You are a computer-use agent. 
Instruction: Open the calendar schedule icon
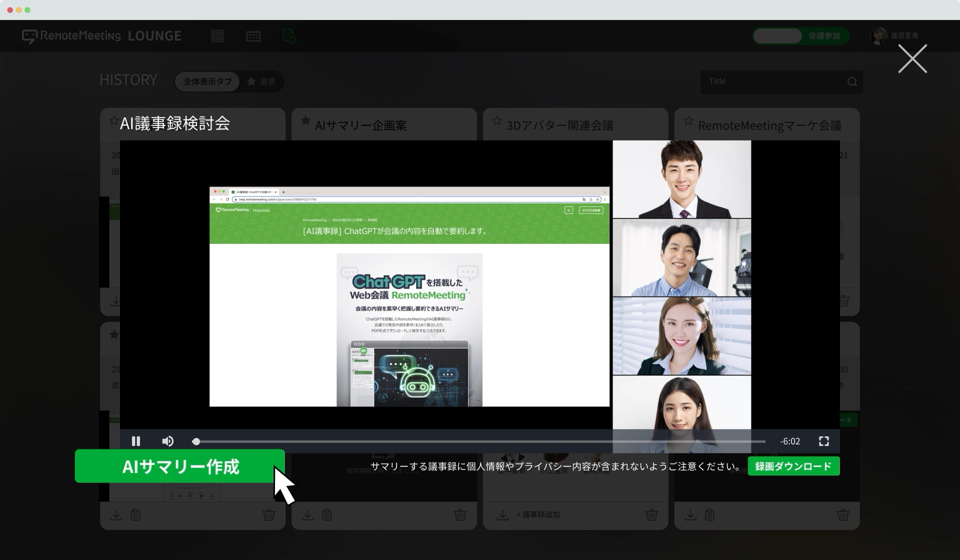tap(253, 36)
